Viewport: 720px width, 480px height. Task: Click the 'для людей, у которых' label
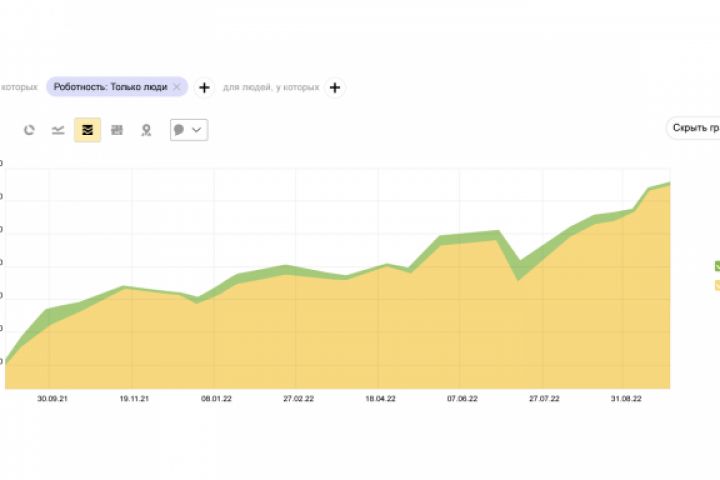[272, 87]
